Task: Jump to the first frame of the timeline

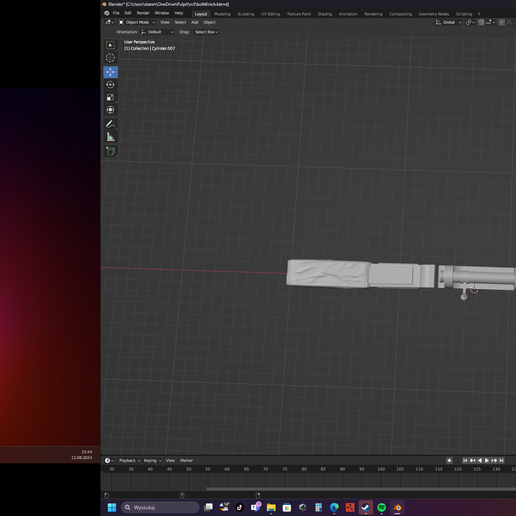Action: 465,461
